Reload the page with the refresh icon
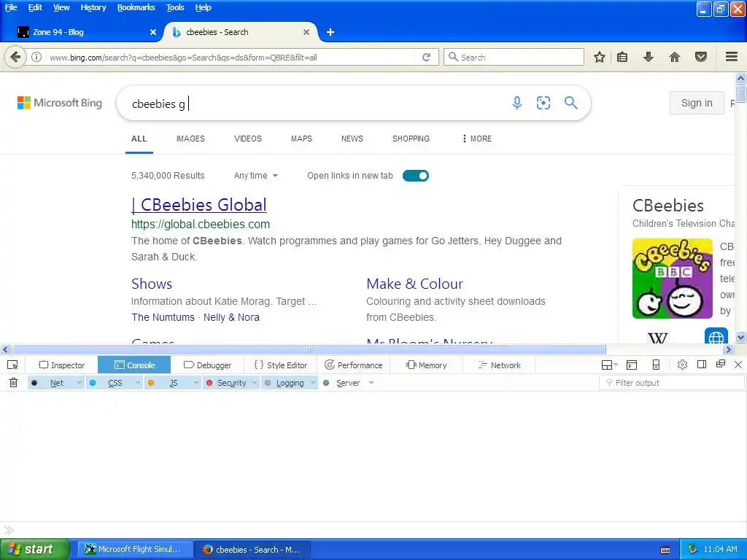Screen dimensions: 747x560 click(426, 57)
